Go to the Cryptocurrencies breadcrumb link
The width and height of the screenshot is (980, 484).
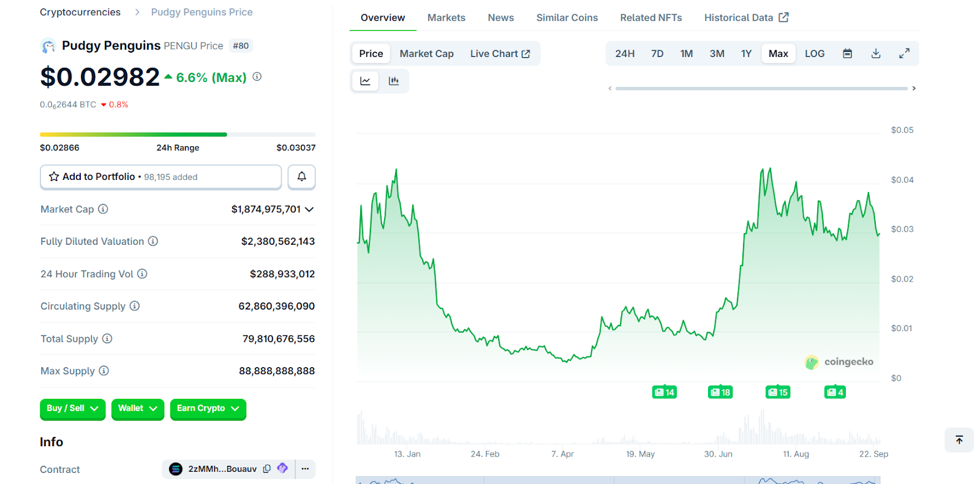click(x=80, y=12)
